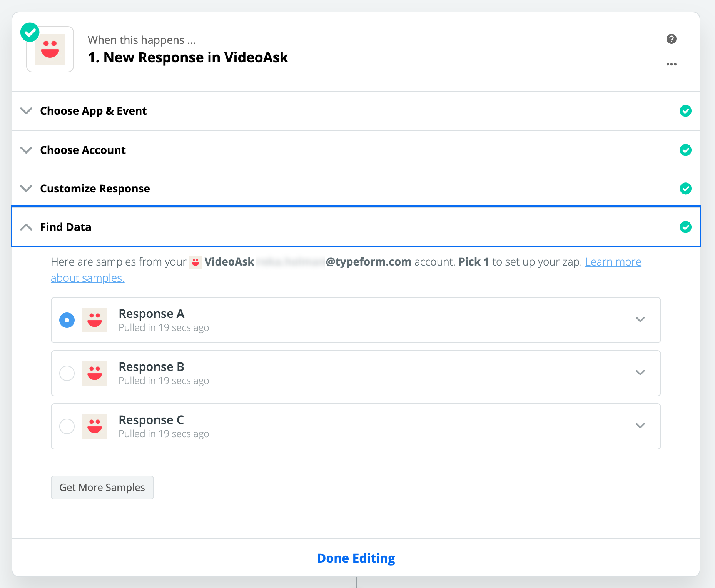The height and width of the screenshot is (588, 715).
Task: Click the 'When this happens ...' label
Action: tap(142, 40)
